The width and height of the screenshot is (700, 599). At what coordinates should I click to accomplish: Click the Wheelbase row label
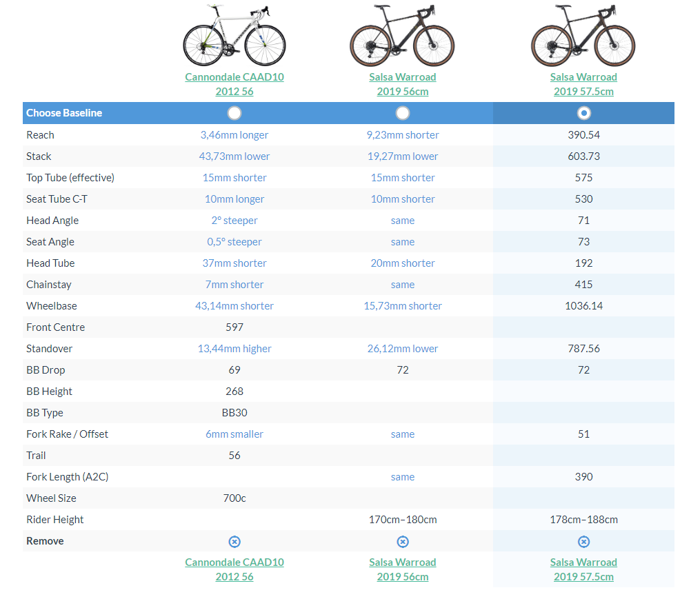click(51, 306)
